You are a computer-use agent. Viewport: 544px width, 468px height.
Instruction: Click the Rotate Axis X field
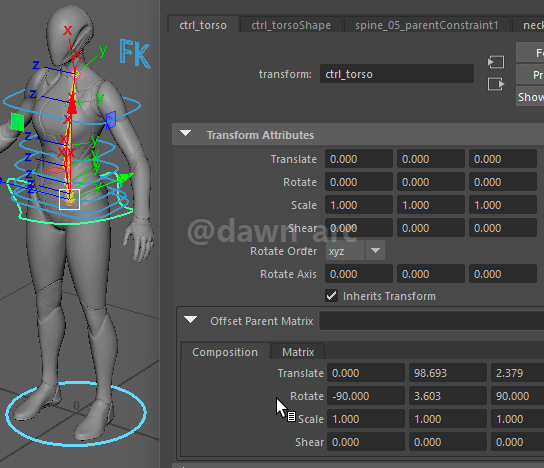pyautogui.click(x=359, y=274)
